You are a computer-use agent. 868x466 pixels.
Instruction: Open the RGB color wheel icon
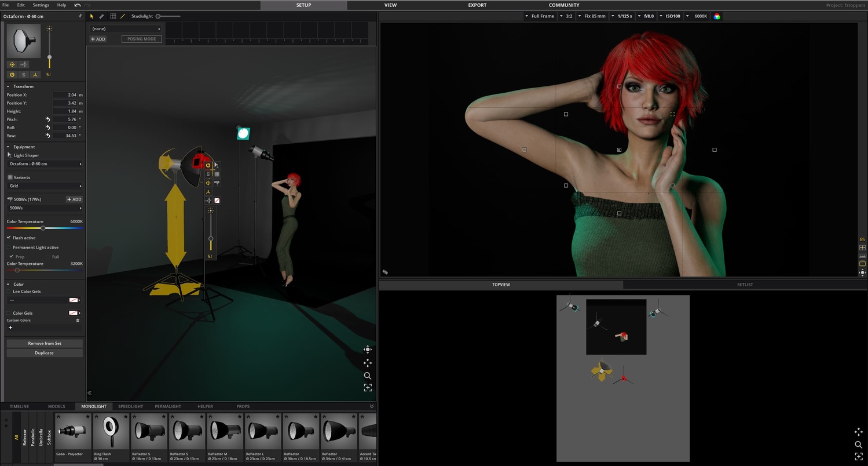click(717, 16)
